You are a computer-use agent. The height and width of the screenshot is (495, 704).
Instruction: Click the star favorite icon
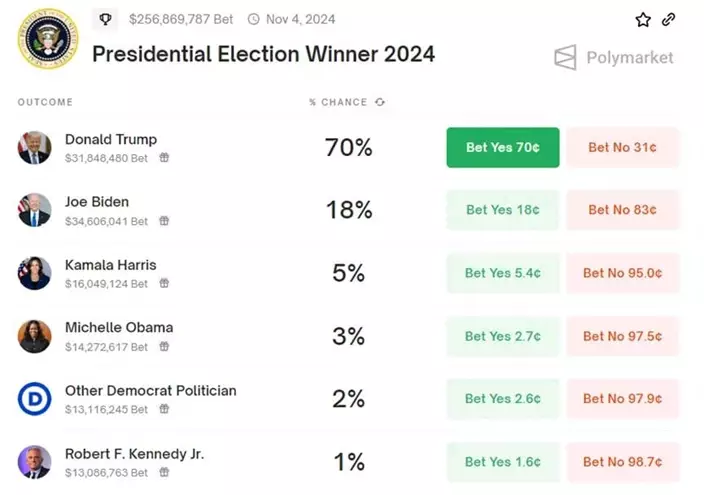click(643, 20)
